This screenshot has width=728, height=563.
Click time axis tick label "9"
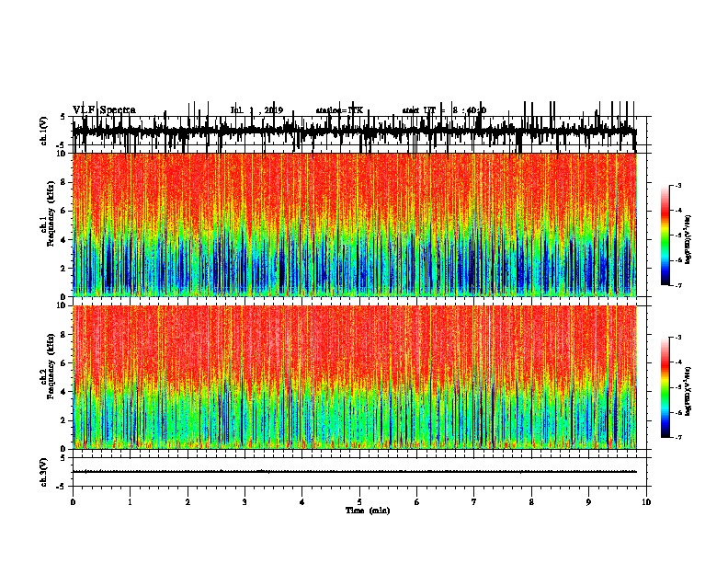pyautogui.click(x=588, y=502)
